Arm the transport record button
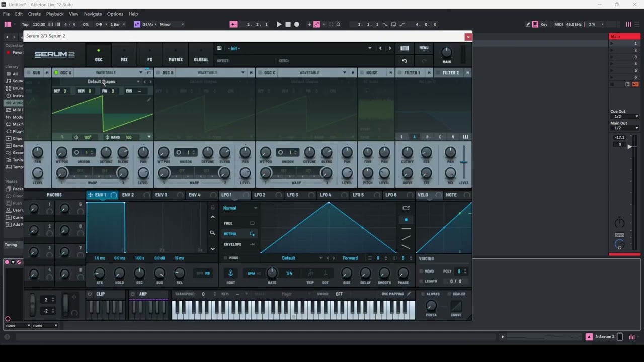 296,24
